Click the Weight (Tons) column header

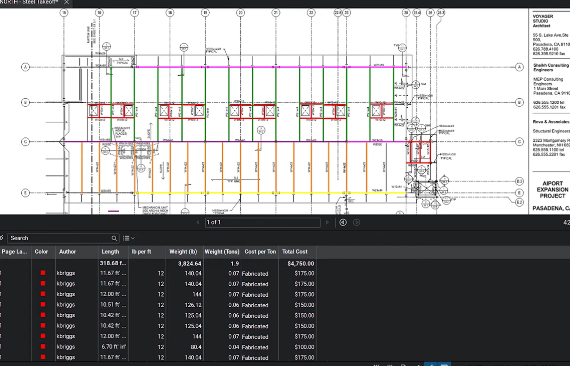coord(222,252)
